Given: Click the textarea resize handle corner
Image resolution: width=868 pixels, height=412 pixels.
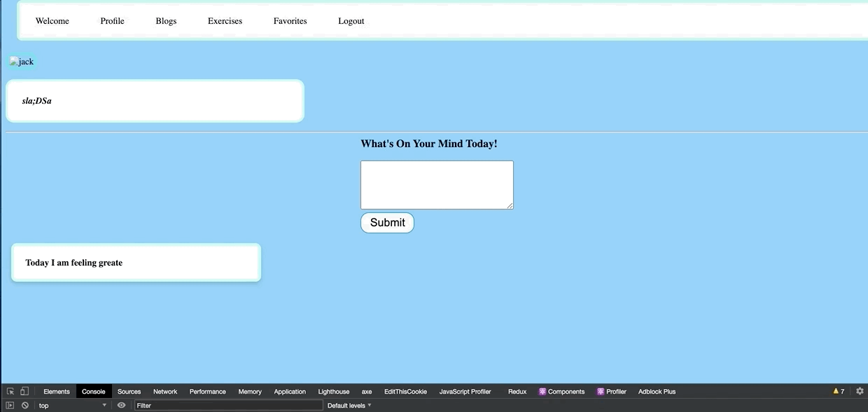Looking at the screenshot, I should (x=510, y=206).
